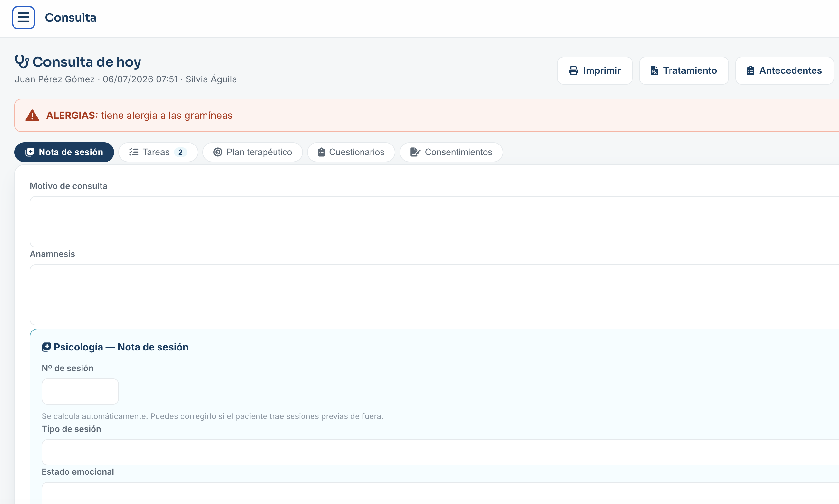The width and height of the screenshot is (839, 504).
Task: Focus the Motivo de consulta text area
Action: (x=434, y=222)
